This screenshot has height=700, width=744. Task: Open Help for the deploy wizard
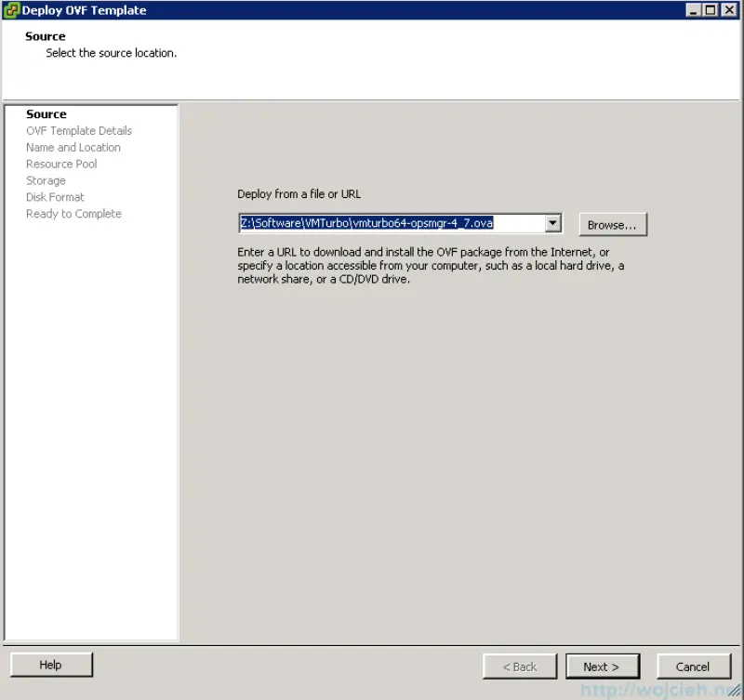coord(50,665)
